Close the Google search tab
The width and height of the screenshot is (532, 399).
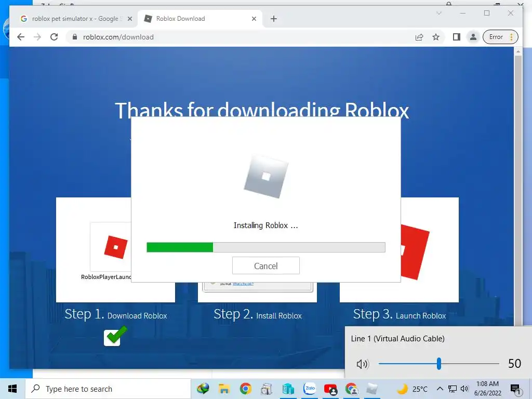coord(129,19)
